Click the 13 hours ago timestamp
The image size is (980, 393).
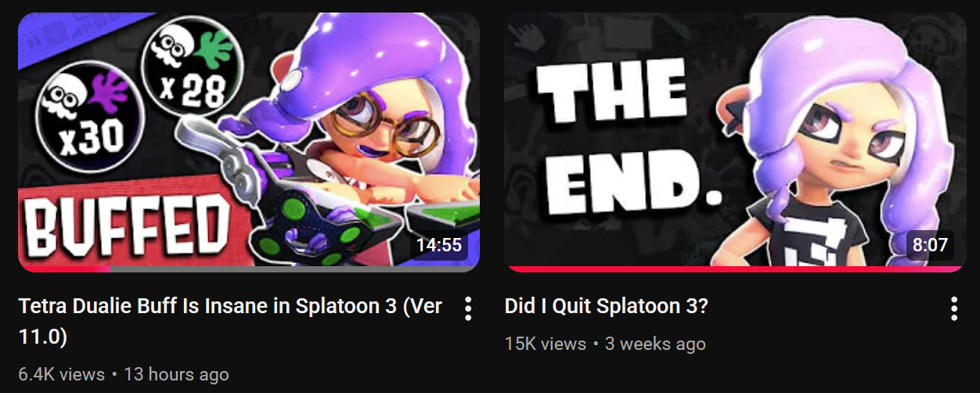[177, 374]
